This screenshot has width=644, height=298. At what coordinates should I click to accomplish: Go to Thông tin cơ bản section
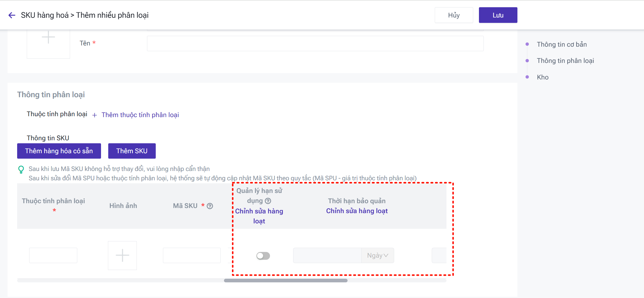tap(562, 45)
